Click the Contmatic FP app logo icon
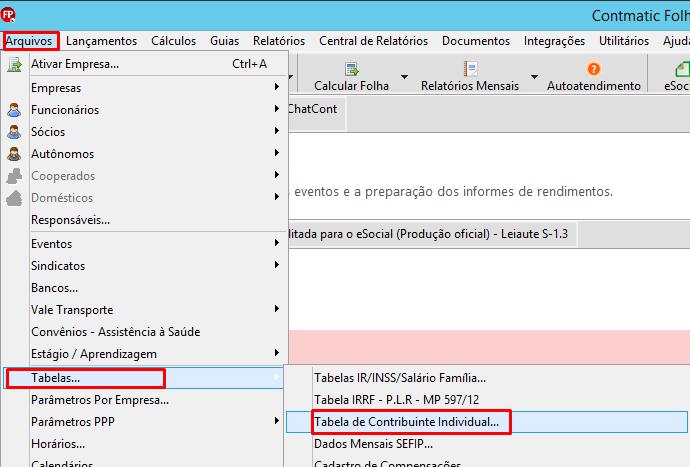This screenshot has width=690, height=467. 8,15
